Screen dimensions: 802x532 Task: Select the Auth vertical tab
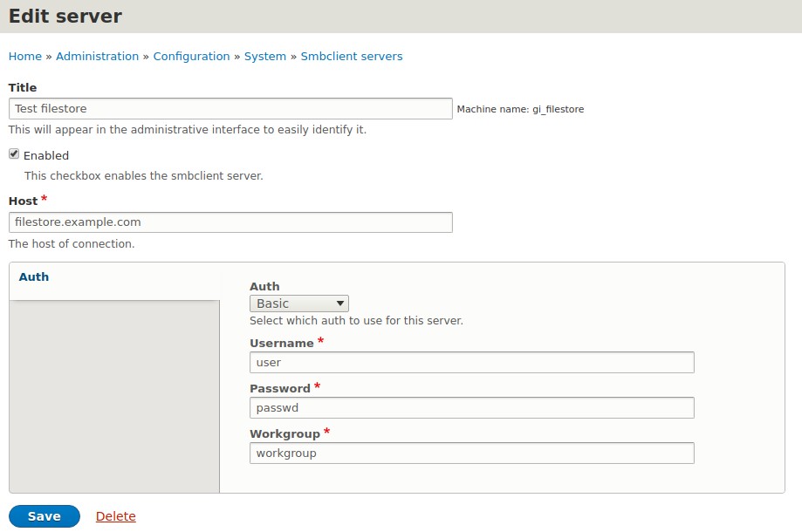34,277
